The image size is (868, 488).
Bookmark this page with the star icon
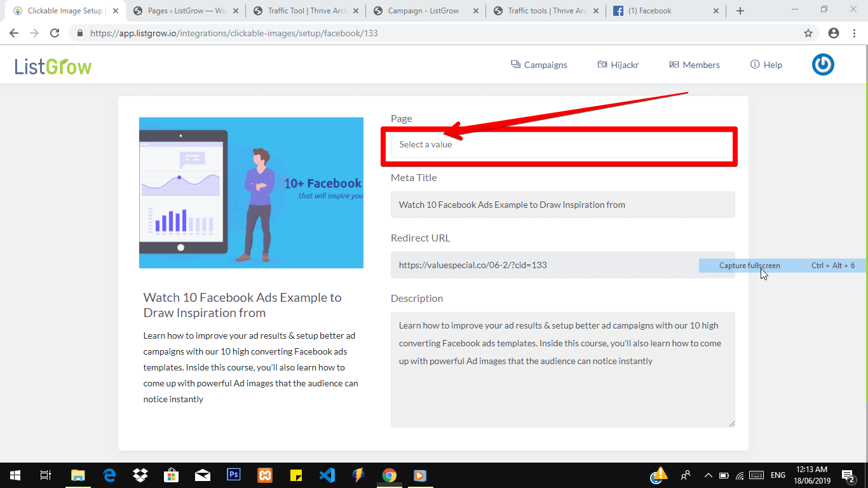[808, 33]
